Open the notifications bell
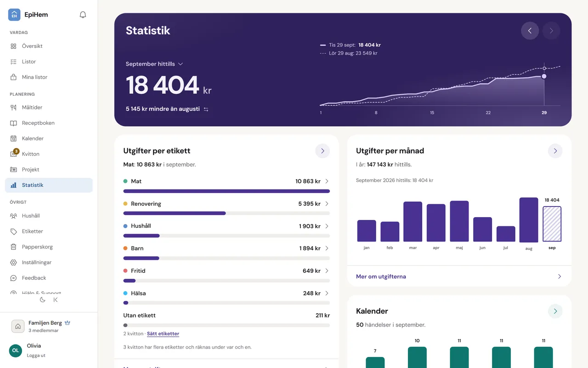 coord(83,15)
